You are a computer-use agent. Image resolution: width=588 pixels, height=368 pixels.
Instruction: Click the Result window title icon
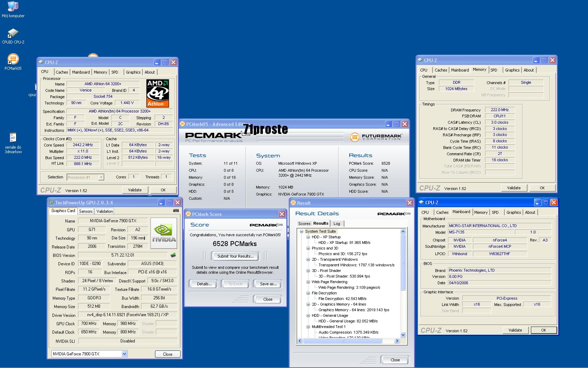tap(293, 203)
